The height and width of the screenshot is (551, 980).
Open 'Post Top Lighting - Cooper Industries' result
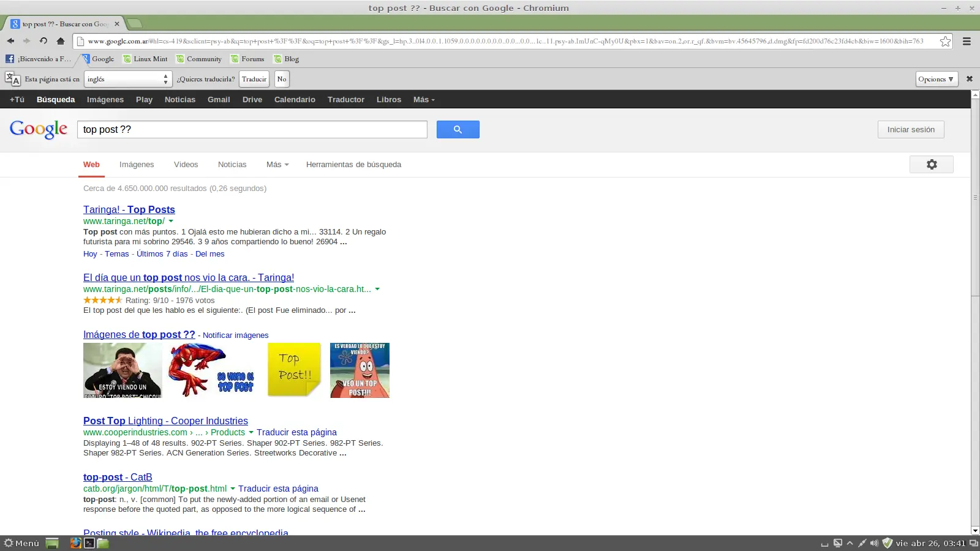point(165,421)
